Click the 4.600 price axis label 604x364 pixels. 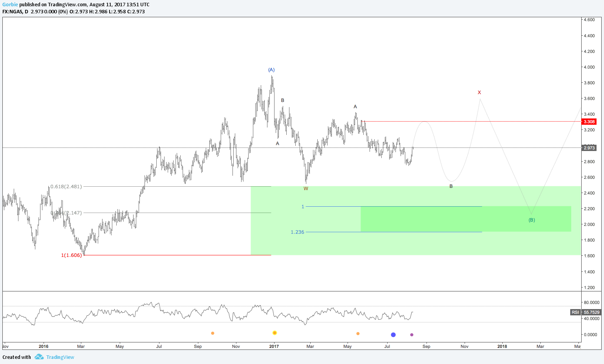(589, 20)
